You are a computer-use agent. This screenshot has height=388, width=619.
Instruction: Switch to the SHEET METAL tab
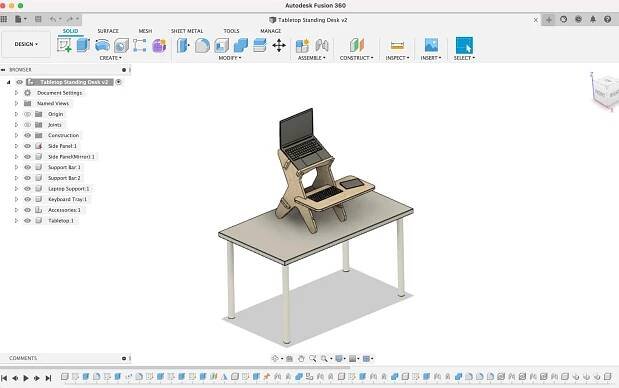coord(187,31)
